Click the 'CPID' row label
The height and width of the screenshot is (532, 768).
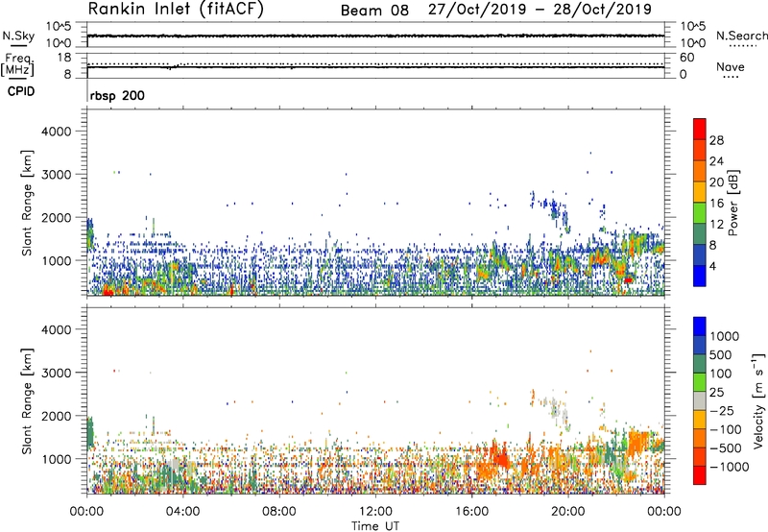(21, 91)
